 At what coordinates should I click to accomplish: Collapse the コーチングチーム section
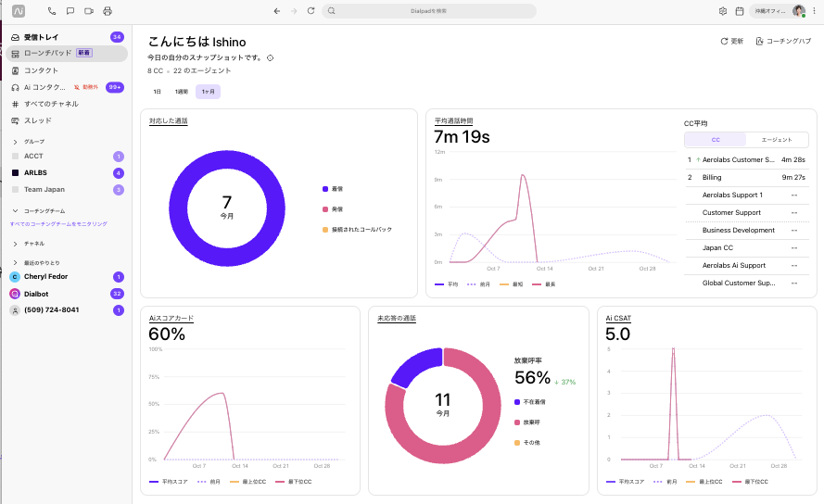point(15,210)
